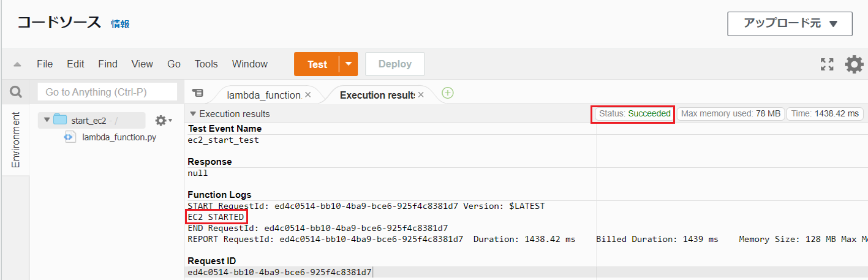The width and height of the screenshot is (868, 280).
Task: Open the Test button dropdown arrow
Action: coord(349,64)
